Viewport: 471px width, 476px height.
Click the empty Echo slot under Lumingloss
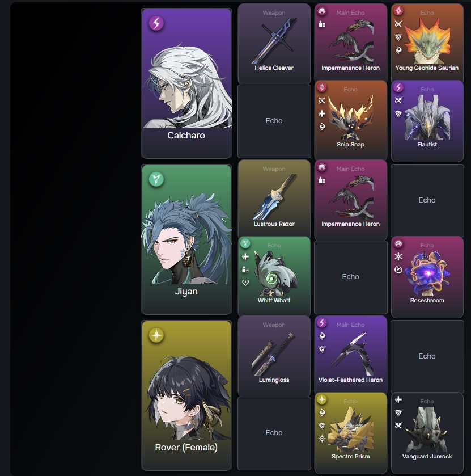tap(274, 433)
